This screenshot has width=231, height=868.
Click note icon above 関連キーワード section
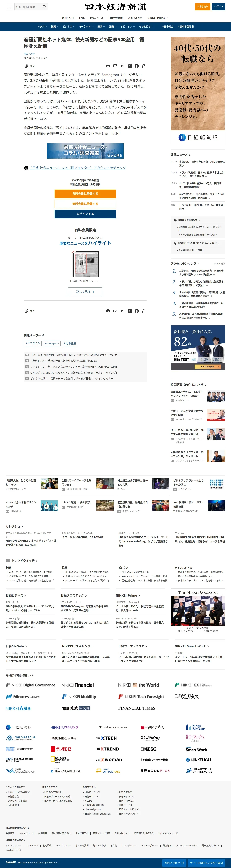coord(122,311)
